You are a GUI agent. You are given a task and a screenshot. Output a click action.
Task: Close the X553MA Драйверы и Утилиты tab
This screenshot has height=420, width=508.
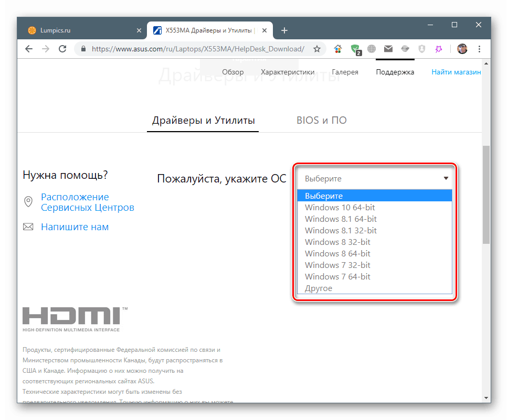point(264,30)
